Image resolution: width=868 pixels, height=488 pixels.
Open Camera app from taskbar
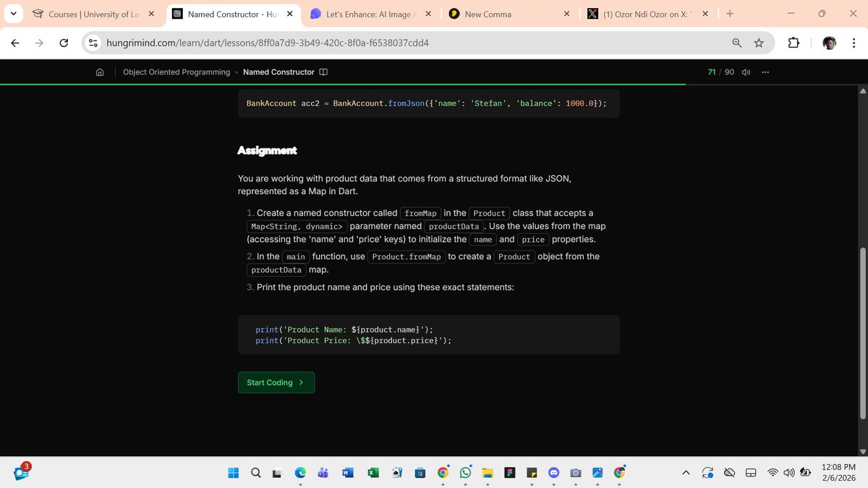(x=575, y=473)
